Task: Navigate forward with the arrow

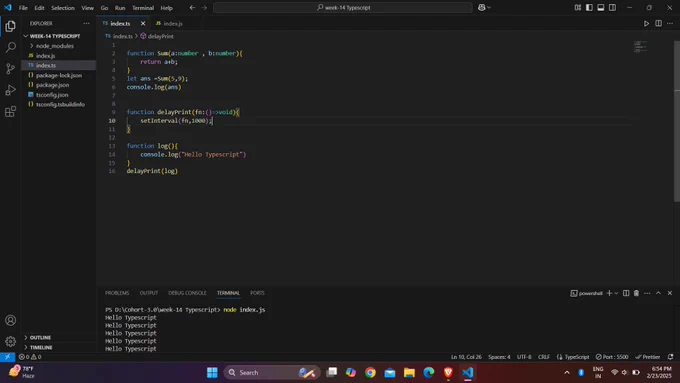Action: click(x=204, y=7)
